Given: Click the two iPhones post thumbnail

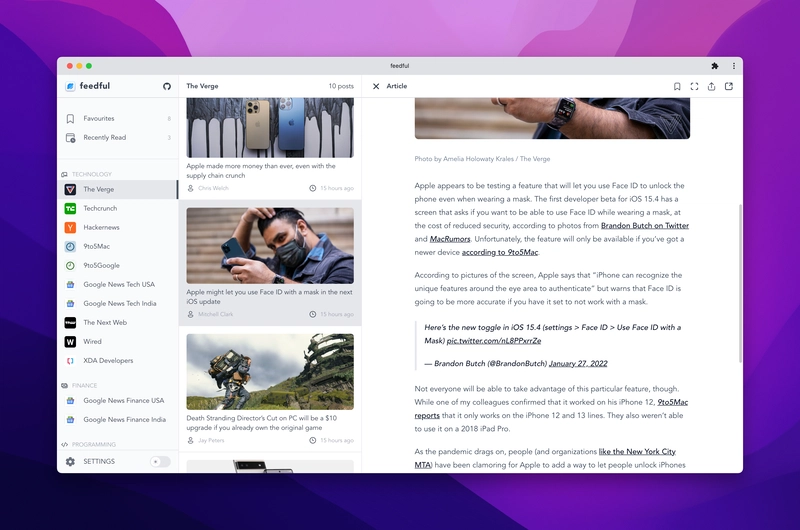Looking at the screenshot, I should tap(270, 128).
